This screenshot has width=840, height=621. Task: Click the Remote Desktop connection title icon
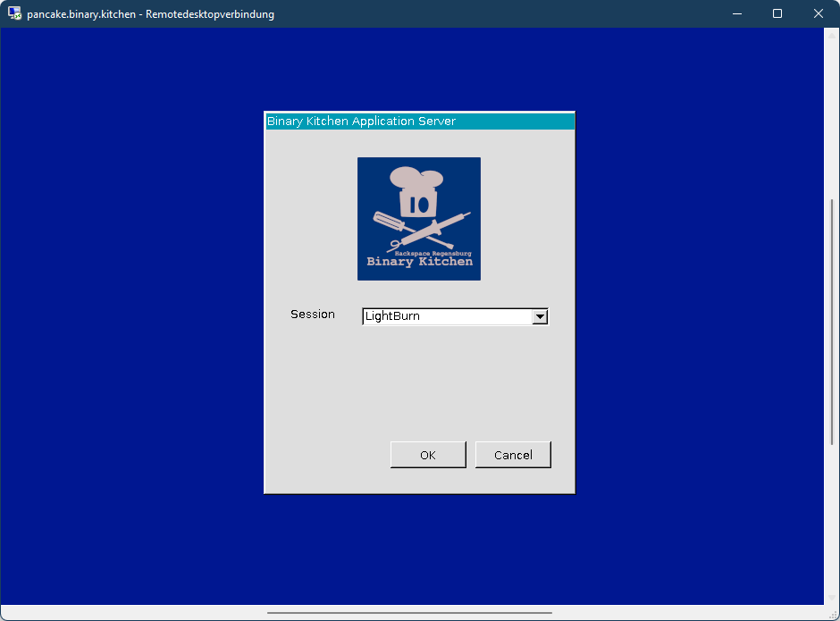[x=14, y=13]
